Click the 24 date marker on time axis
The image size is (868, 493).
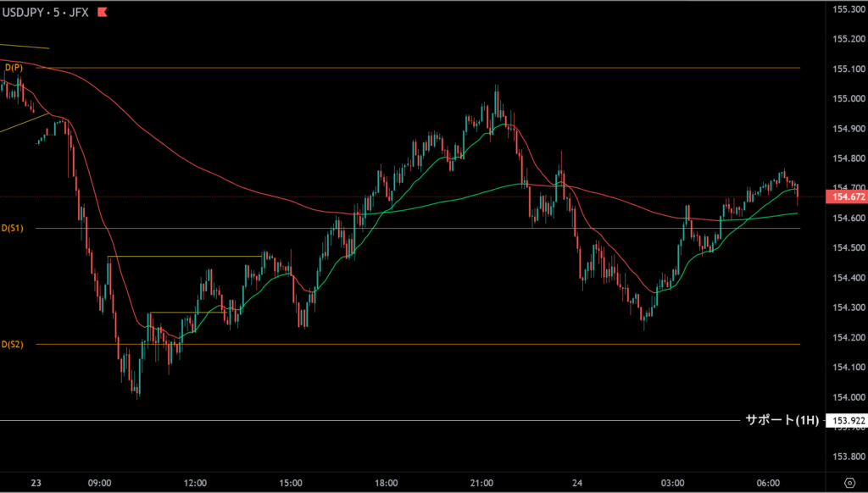point(577,483)
